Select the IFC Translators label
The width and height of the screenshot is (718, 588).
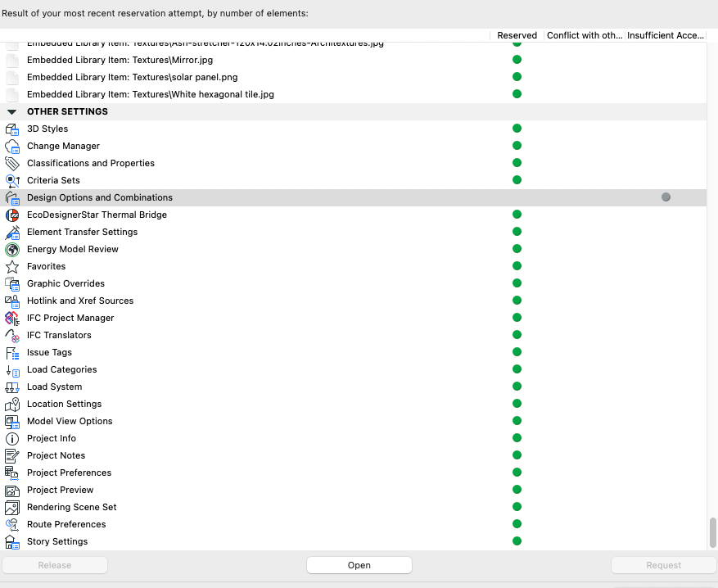tap(59, 335)
